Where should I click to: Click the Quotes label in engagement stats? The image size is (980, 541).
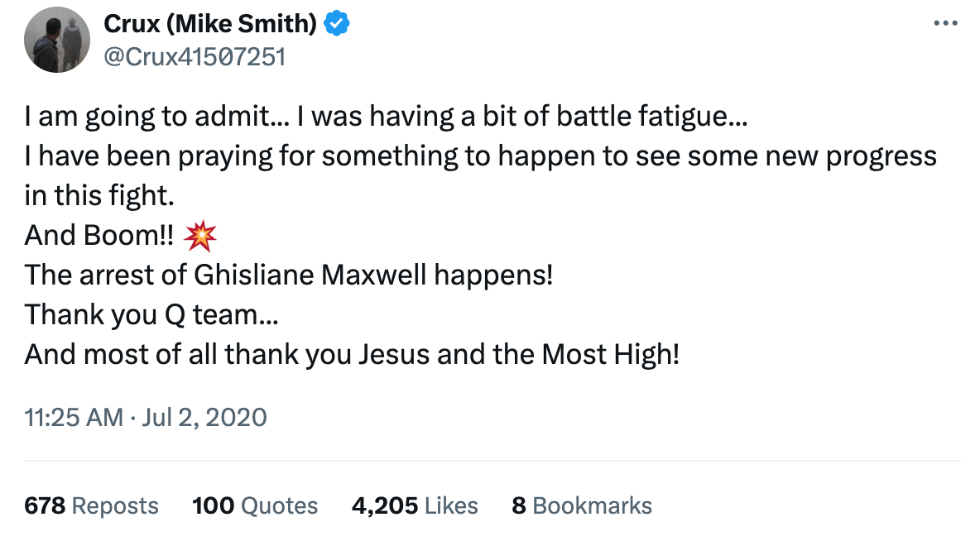pyautogui.click(x=280, y=505)
